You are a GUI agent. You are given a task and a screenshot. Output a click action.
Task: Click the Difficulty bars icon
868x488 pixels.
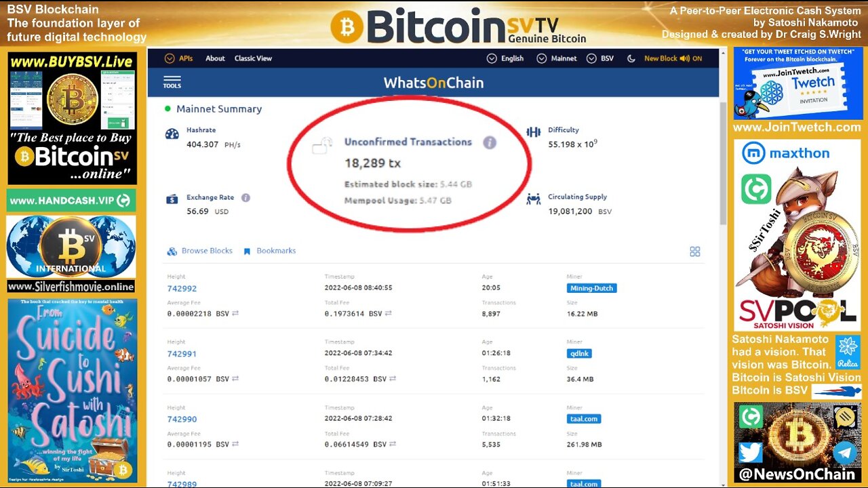pyautogui.click(x=534, y=132)
